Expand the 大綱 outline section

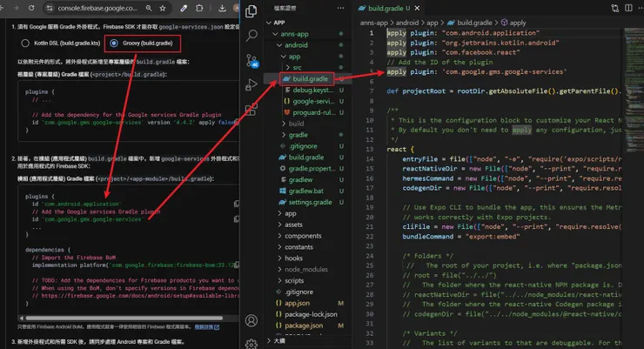click(270, 341)
